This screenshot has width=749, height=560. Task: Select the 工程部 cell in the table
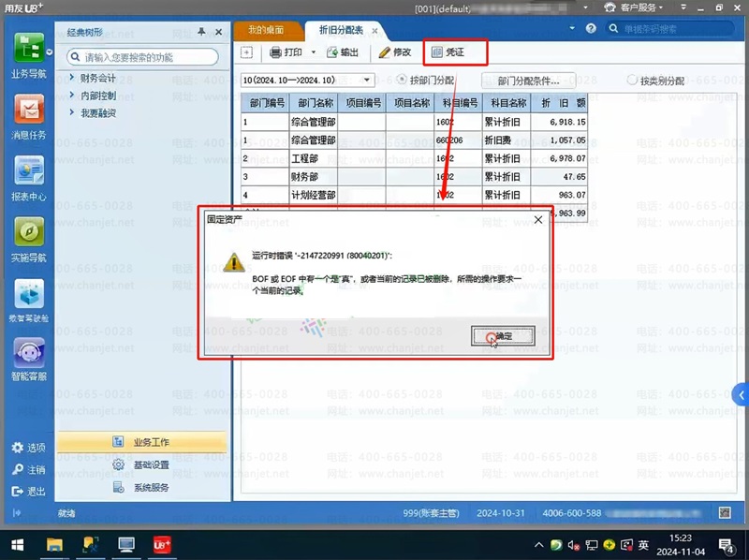click(314, 158)
